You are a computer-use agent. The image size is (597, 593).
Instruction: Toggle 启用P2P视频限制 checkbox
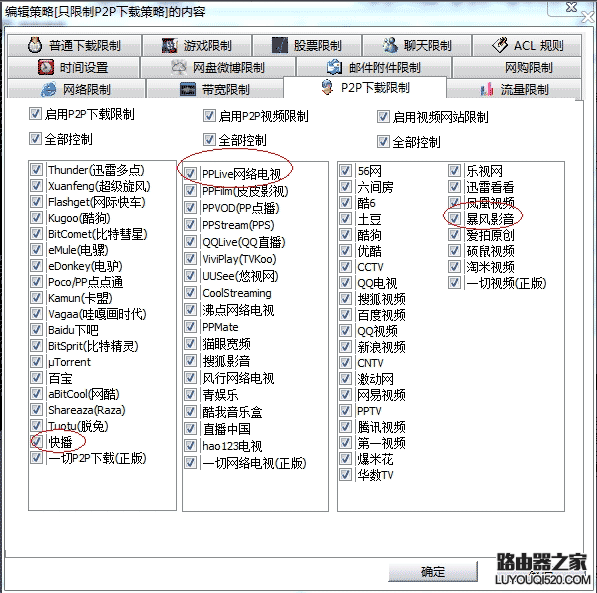209,115
